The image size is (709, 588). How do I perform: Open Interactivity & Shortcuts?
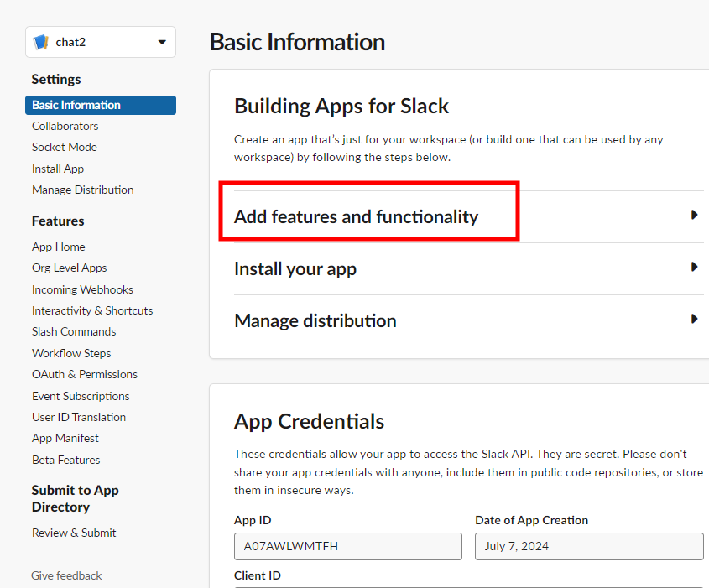pos(92,310)
